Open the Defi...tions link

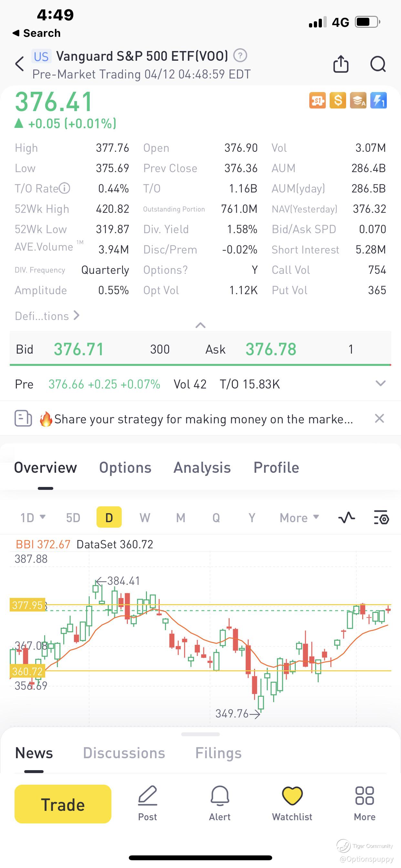point(47,316)
